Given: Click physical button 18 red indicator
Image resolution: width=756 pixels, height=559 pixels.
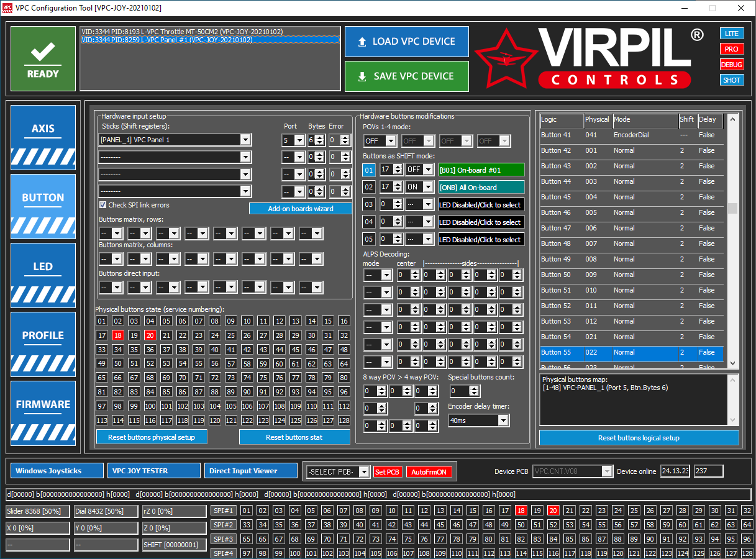Looking at the screenshot, I should (x=118, y=335).
